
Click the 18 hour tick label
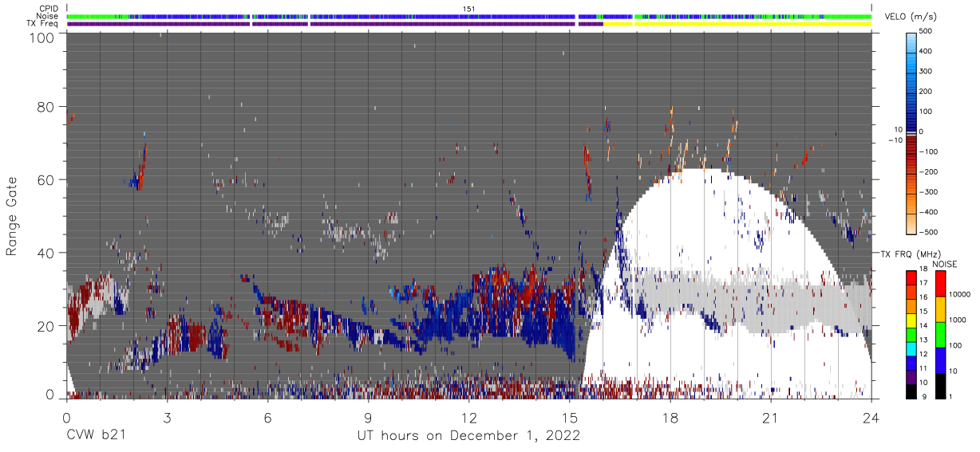pyautogui.click(x=670, y=417)
